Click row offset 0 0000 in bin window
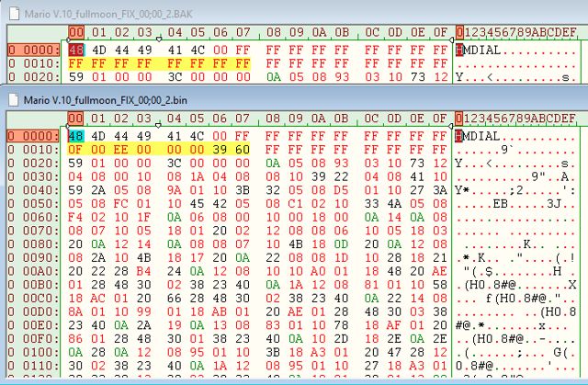Viewport: 588px width, 385px height. click(33, 136)
